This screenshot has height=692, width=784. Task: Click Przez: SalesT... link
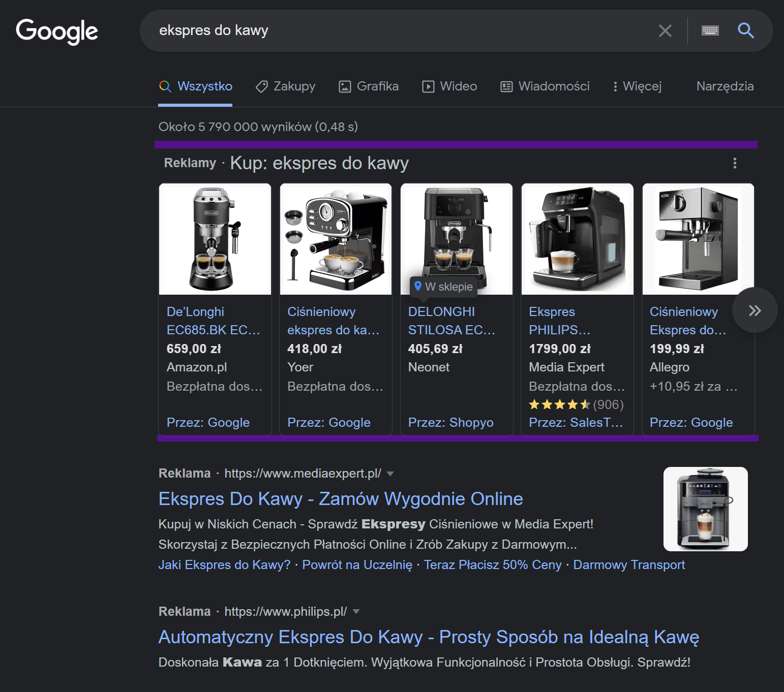pos(576,423)
